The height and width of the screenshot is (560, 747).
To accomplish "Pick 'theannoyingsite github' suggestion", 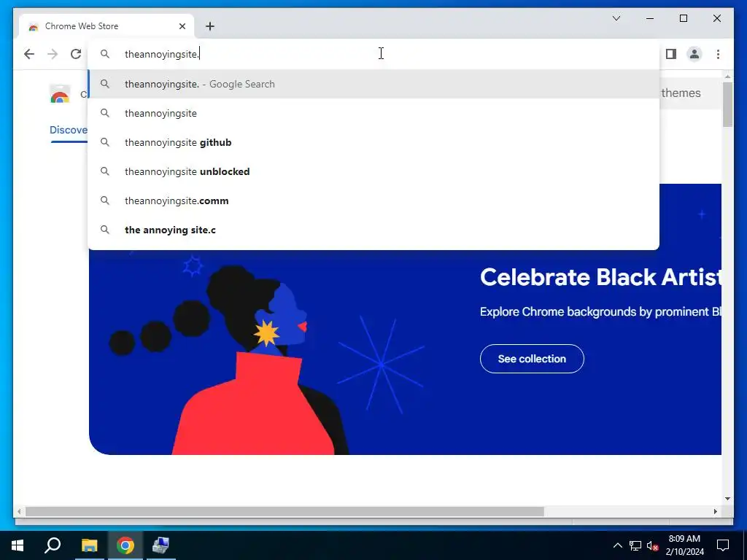I will [374, 142].
